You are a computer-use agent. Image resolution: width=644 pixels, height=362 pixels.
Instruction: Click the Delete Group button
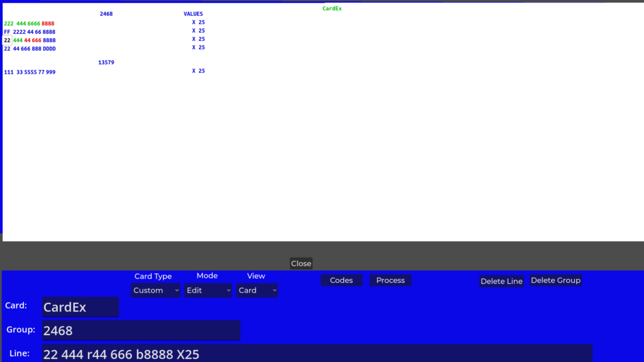click(555, 280)
